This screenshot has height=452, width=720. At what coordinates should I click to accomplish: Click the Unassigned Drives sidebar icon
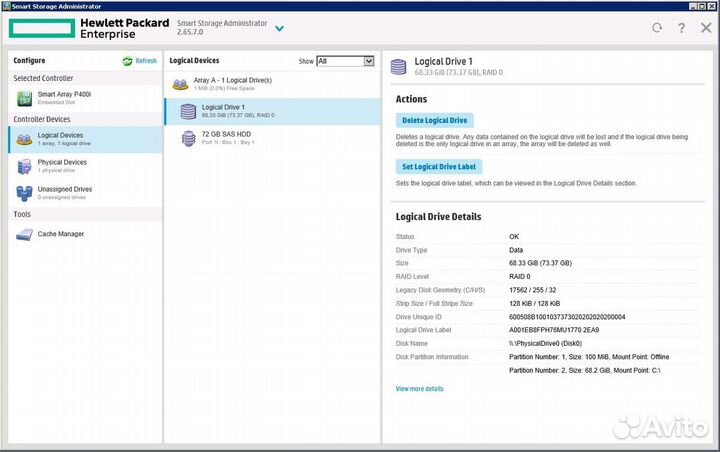point(24,193)
